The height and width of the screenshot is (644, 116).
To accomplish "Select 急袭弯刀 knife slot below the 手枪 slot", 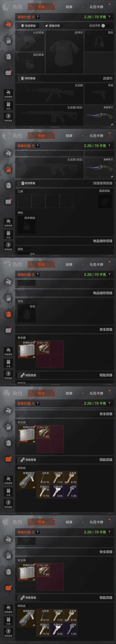I will tap(99, 116).
